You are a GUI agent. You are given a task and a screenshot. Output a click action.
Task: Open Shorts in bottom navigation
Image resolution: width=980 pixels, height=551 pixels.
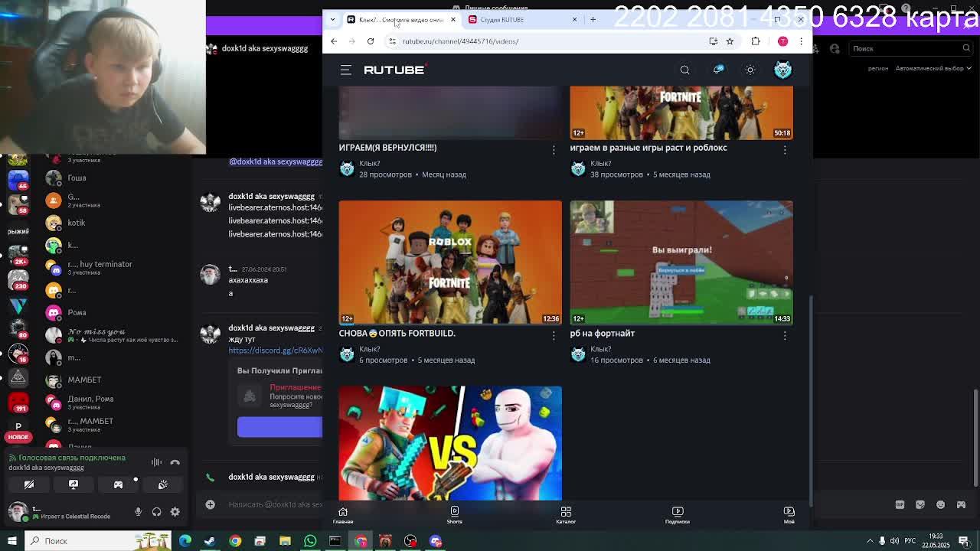coord(454,515)
